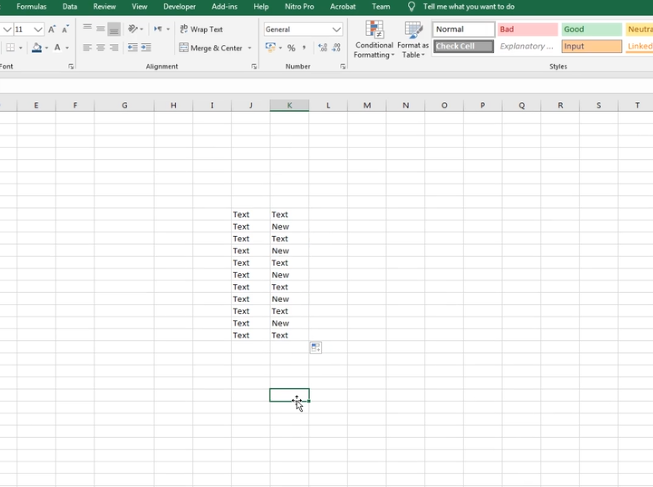Apply the Check Cell style

[x=464, y=46]
